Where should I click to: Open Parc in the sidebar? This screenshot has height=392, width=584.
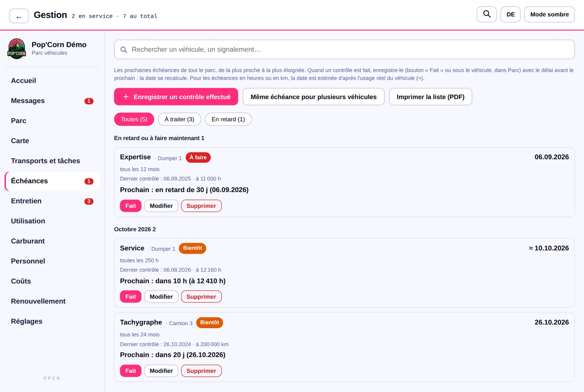pos(52,121)
